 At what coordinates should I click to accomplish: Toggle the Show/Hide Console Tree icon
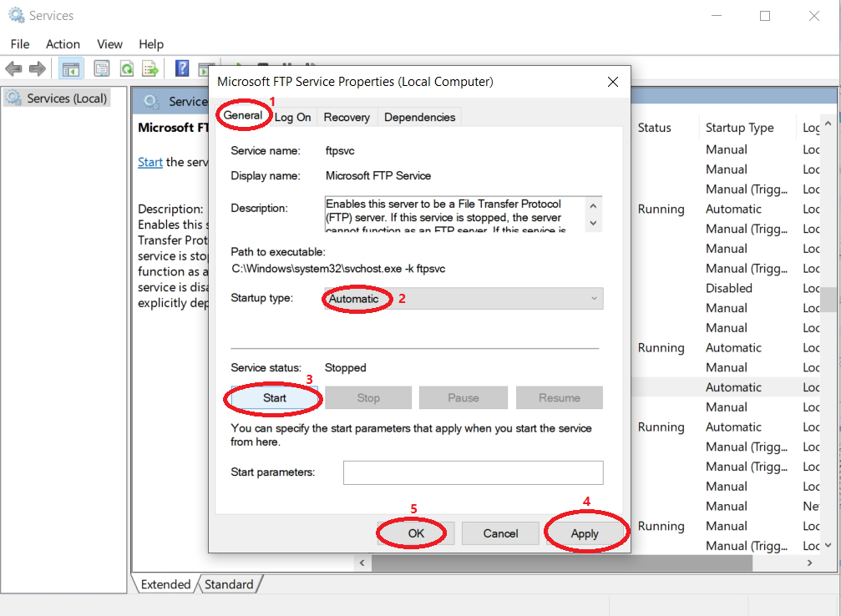click(x=71, y=68)
